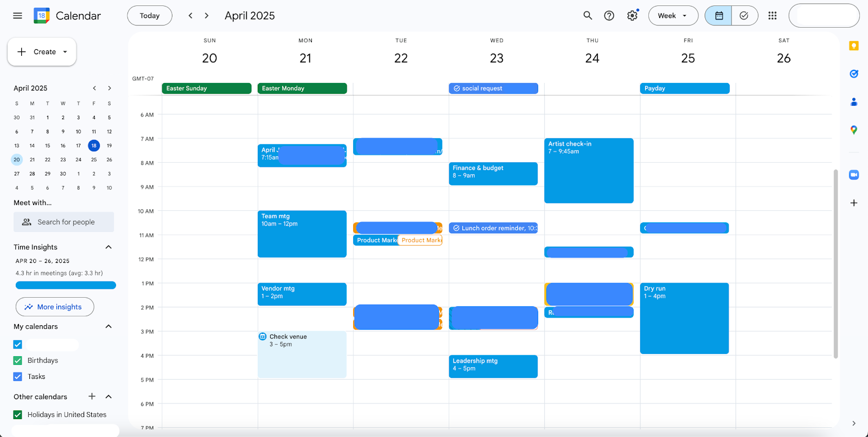Screen dimensions: 868x437
Task: Toggle the Birthdays calendar checkbox
Action: click(x=18, y=361)
